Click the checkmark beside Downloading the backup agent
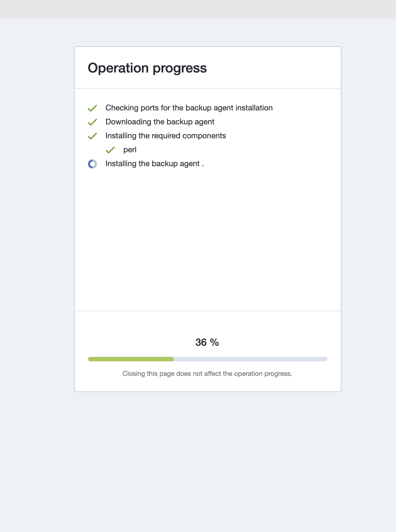This screenshot has height=532, width=396. point(92,122)
